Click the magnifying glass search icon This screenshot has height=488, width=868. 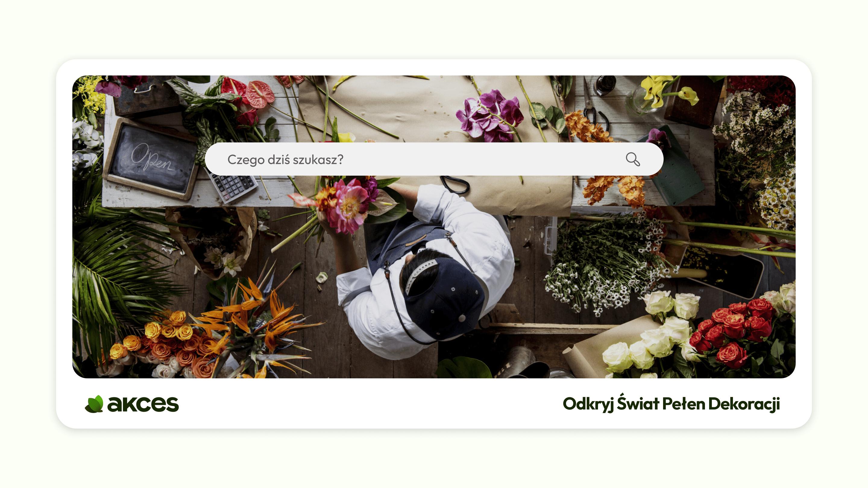[x=633, y=159]
